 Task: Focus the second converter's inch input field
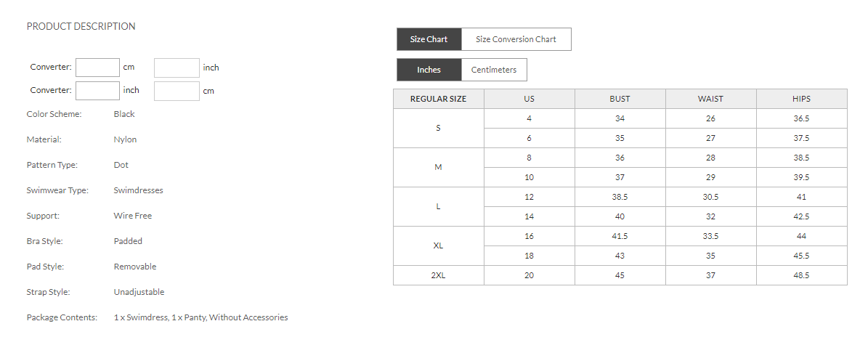pyautogui.click(x=97, y=91)
